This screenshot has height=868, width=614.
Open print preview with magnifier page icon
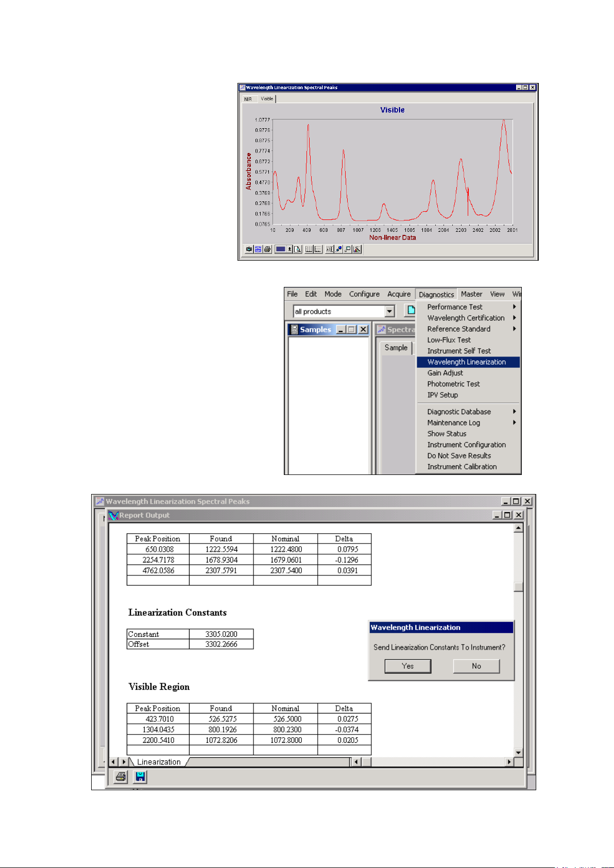[298, 249]
